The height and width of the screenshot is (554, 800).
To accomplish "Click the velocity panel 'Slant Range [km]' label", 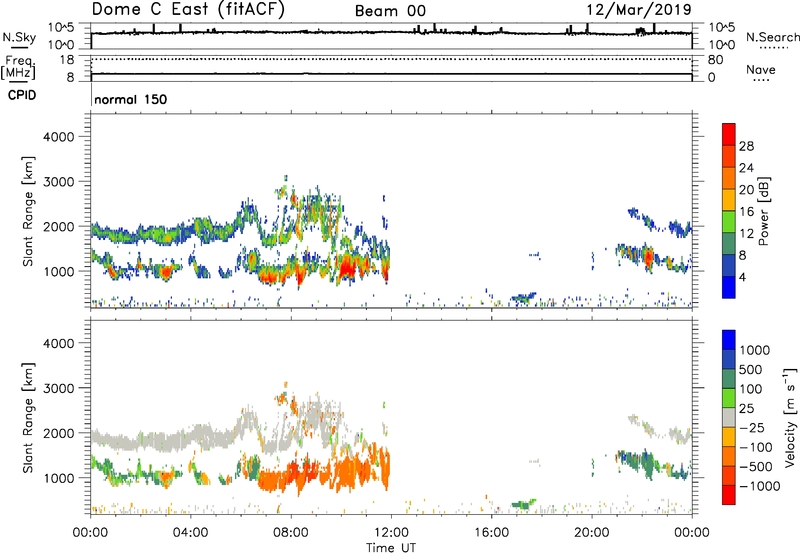I will (x=28, y=418).
